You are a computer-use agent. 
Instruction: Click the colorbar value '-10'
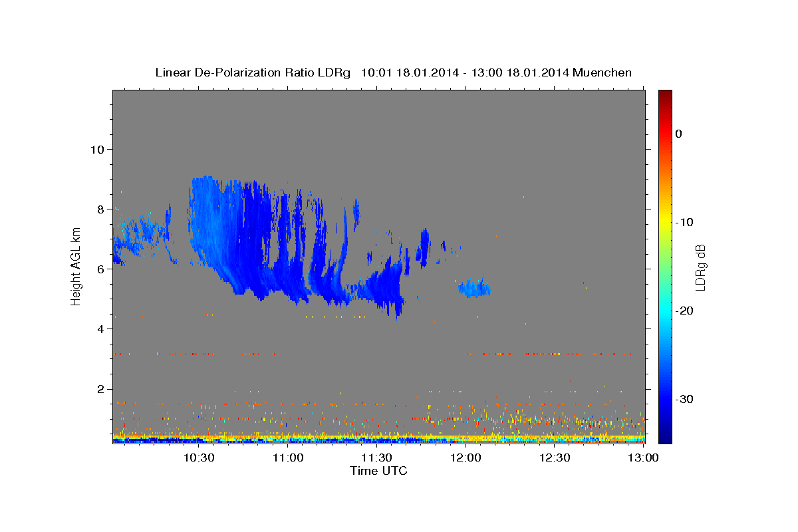coord(684,222)
